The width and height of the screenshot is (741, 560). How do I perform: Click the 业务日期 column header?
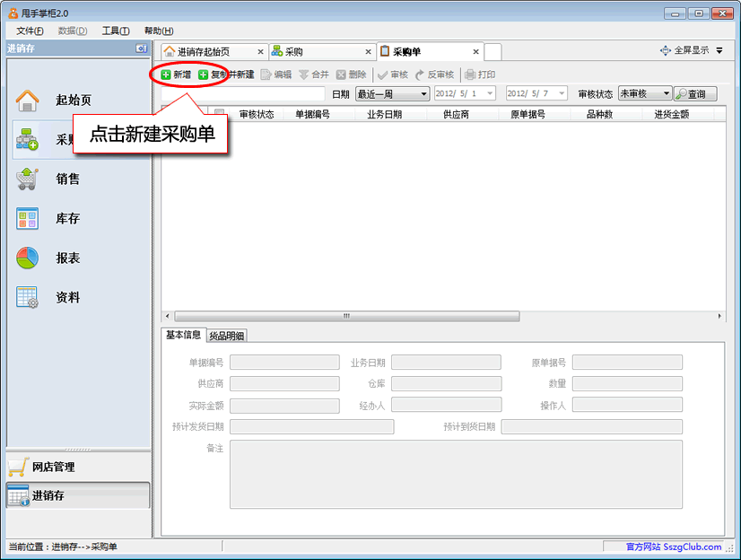coord(384,114)
